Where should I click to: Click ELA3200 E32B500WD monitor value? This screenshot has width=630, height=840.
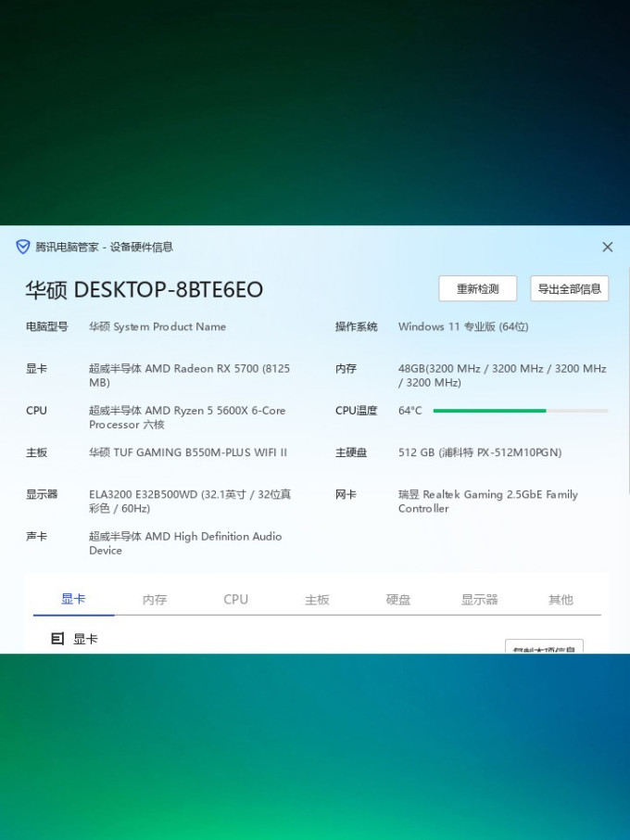point(190,502)
